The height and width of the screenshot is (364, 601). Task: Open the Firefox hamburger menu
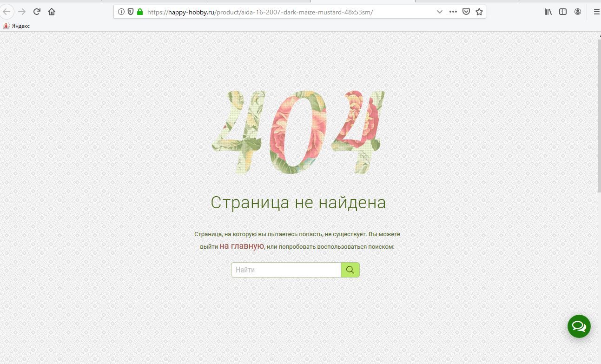coord(596,12)
